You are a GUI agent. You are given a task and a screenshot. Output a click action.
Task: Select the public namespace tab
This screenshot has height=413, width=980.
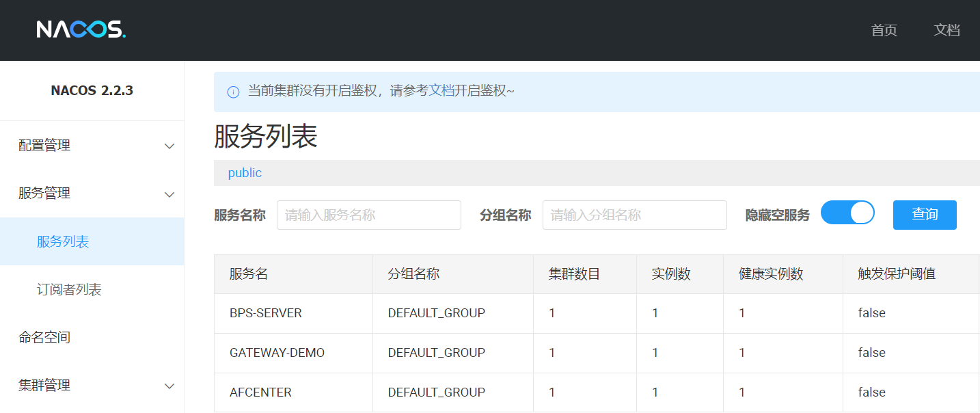(x=245, y=173)
